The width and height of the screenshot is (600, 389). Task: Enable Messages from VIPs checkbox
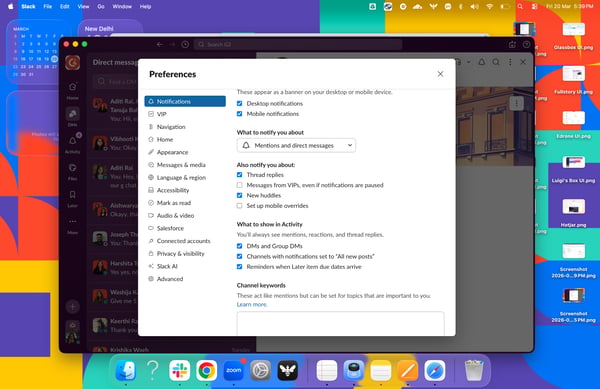240,185
